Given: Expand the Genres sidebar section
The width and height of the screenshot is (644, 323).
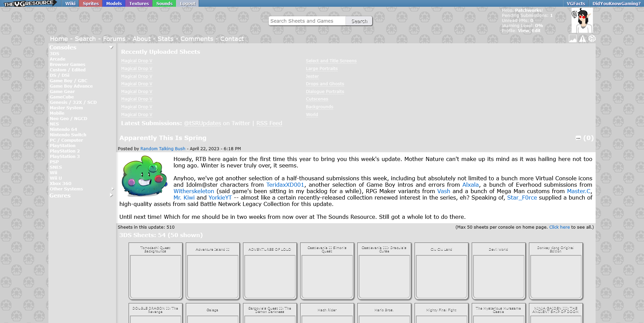Looking at the screenshot, I should coord(111,195).
